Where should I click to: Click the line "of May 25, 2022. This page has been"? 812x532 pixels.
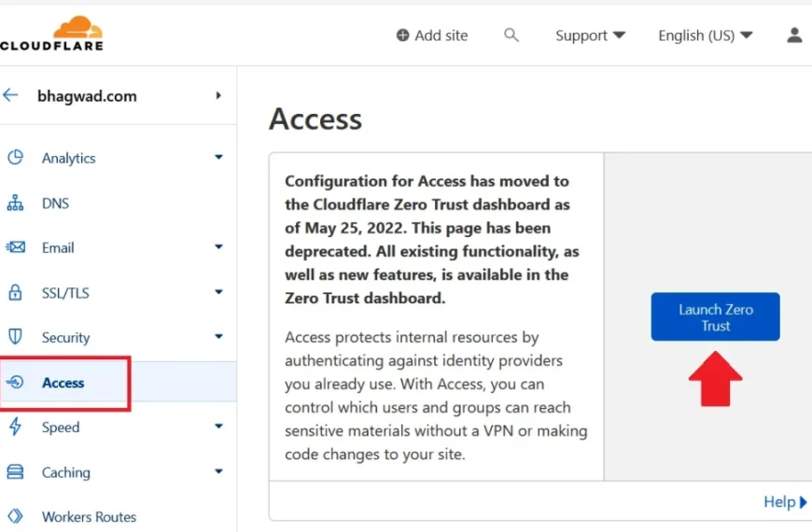417,228
